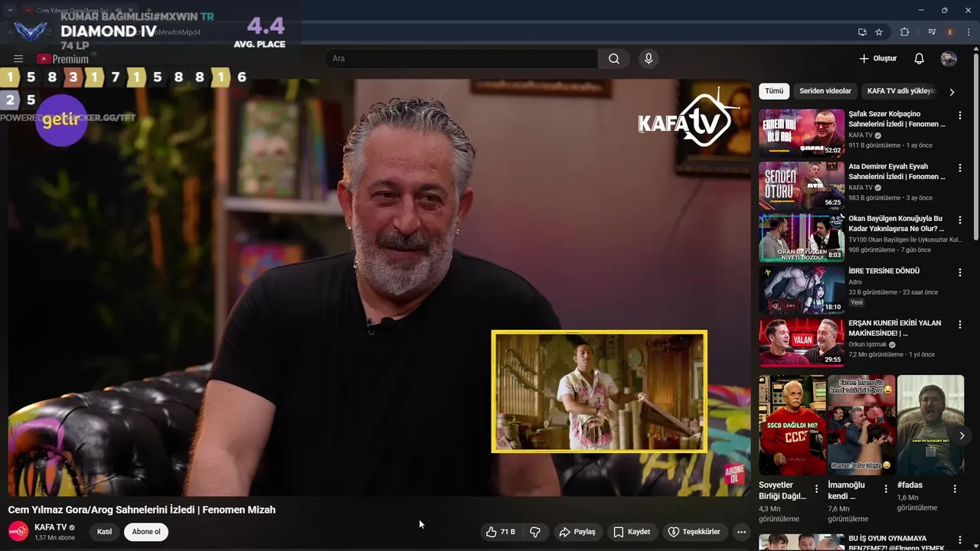Share the video via Paylaş

577,532
